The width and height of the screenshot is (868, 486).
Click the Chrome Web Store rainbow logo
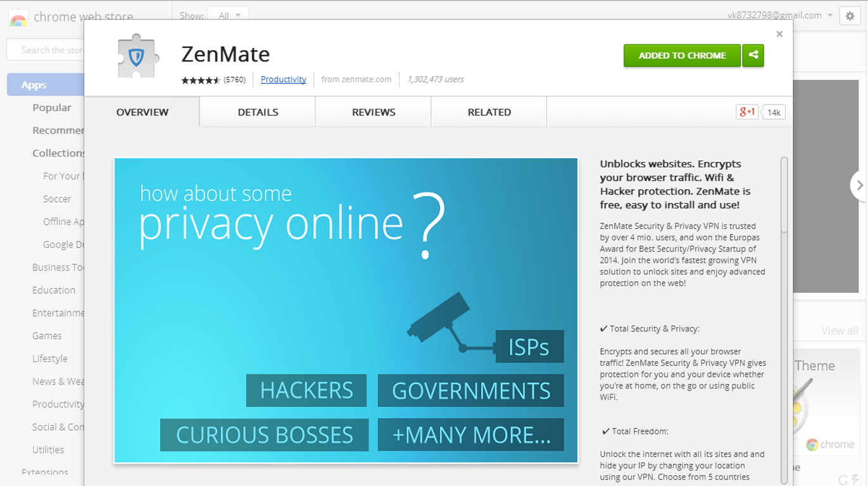click(x=18, y=19)
